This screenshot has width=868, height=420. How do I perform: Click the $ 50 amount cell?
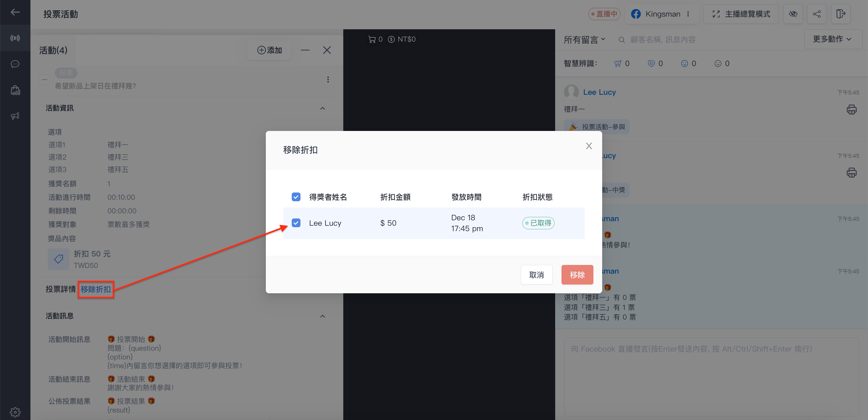[x=388, y=223]
